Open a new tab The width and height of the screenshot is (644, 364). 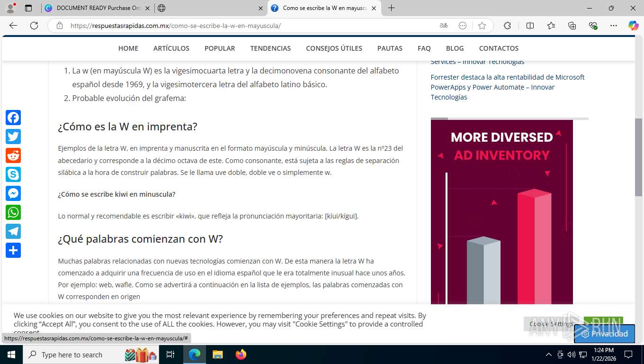coord(391,8)
